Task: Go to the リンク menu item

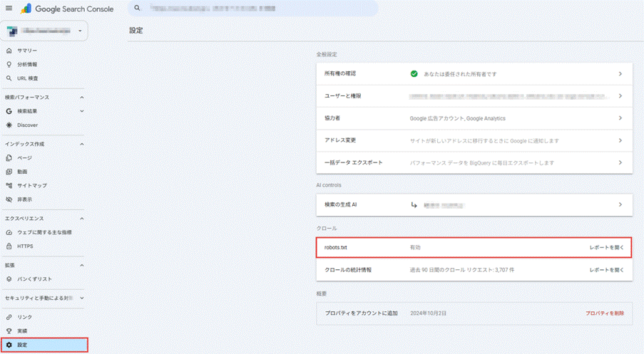Action: click(44, 317)
